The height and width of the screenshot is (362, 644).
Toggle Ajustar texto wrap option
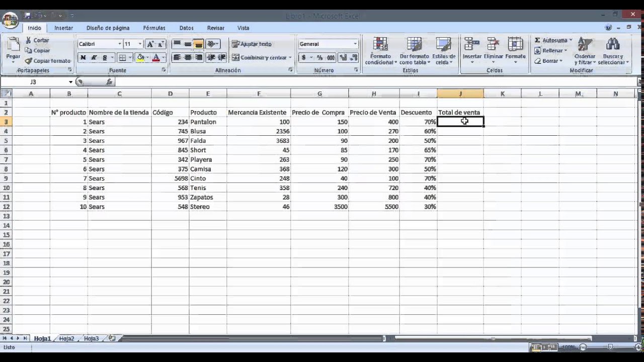[252, 44]
